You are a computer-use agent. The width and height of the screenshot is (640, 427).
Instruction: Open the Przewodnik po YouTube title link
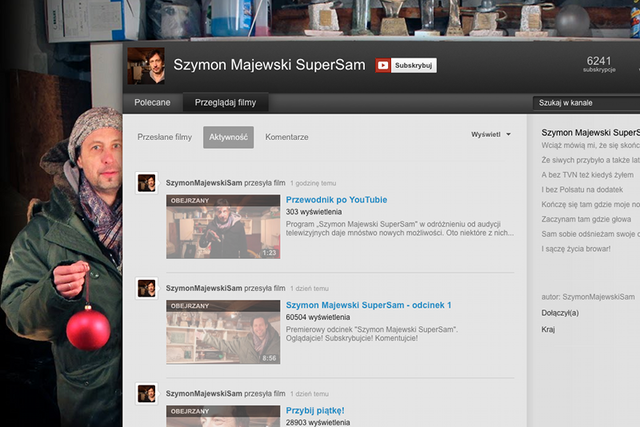(x=336, y=200)
